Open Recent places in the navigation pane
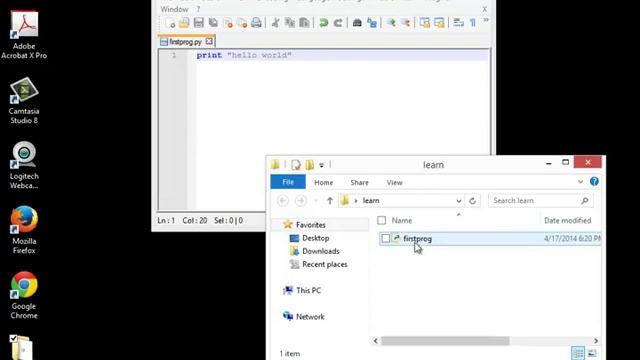Viewport: 640px width, 360px height. click(x=324, y=264)
